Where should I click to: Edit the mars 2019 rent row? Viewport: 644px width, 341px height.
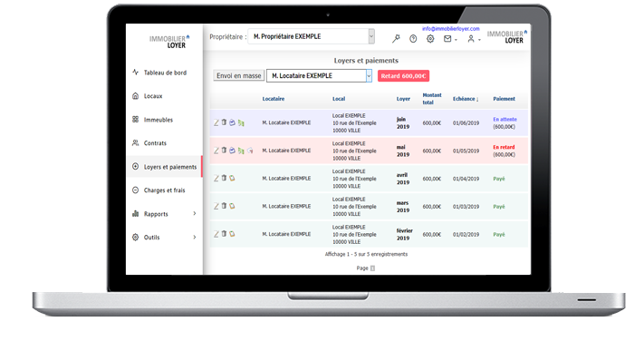(216, 206)
